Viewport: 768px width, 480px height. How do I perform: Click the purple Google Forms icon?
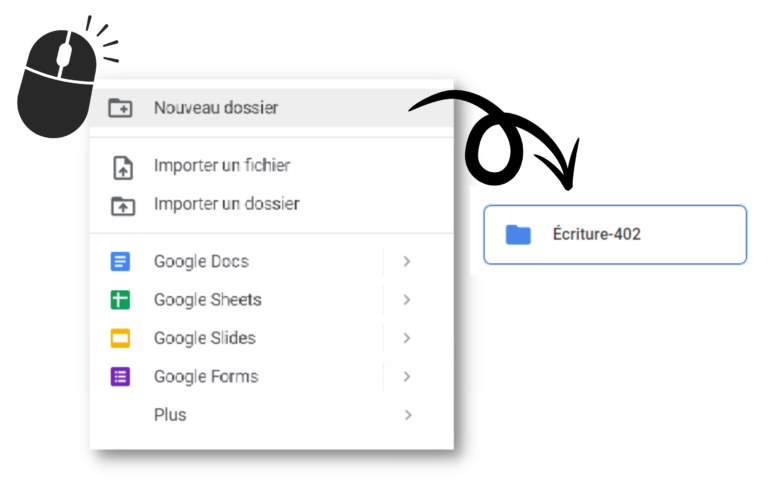click(x=120, y=377)
